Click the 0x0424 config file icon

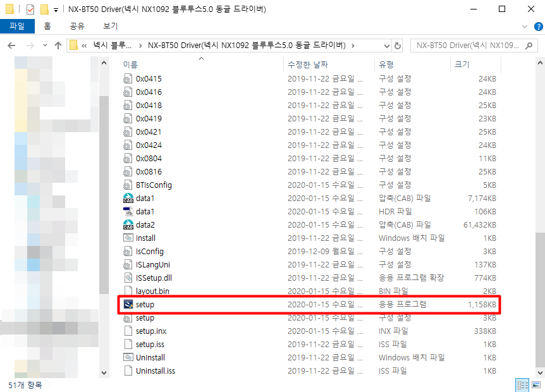point(128,145)
